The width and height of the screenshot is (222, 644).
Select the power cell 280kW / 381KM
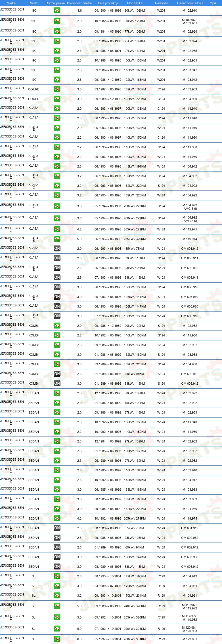(135, 639)
